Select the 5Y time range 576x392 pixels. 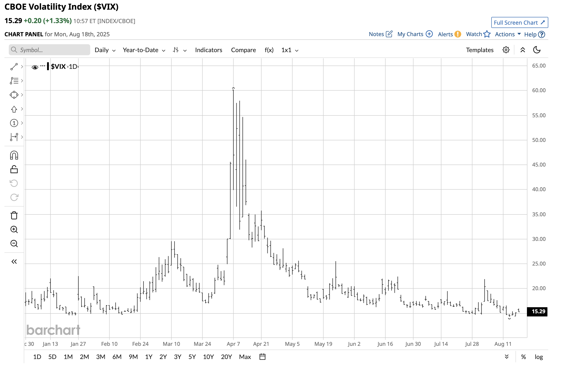(192, 357)
